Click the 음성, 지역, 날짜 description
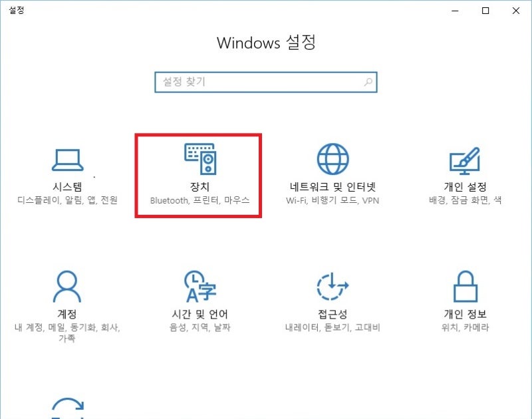Image resolution: width=532 pixels, height=419 pixels. tap(199, 327)
